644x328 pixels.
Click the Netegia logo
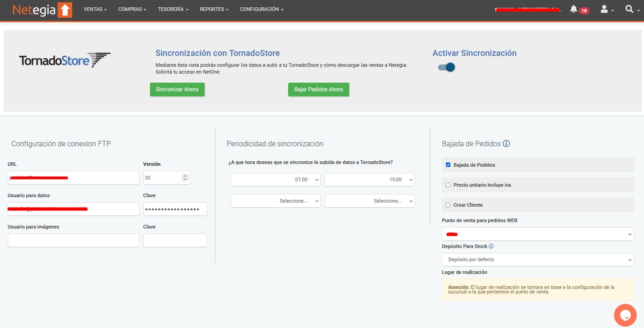42,10
